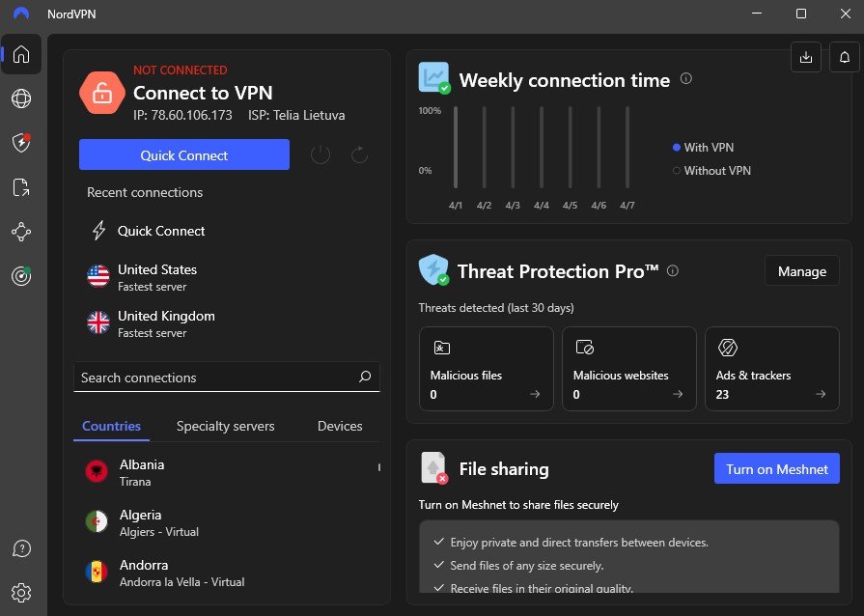Image resolution: width=864 pixels, height=616 pixels.
Task: Click info icon beside Threat Protection Pro
Action: 672,270
